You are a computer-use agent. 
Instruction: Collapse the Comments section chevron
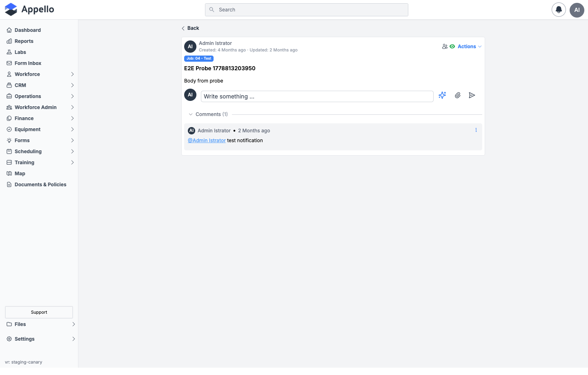coord(191,114)
